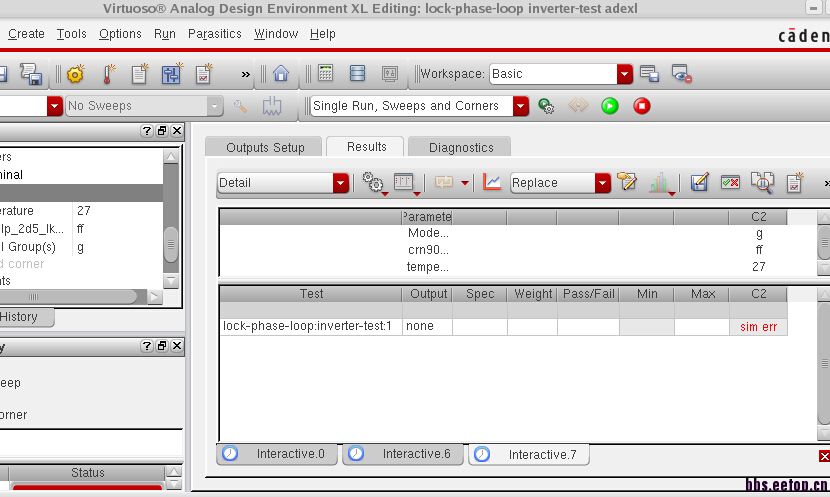Open the Single Run, Sweeps and Corners dropdown
Screen dimensions: 830x497
(521, 106)
